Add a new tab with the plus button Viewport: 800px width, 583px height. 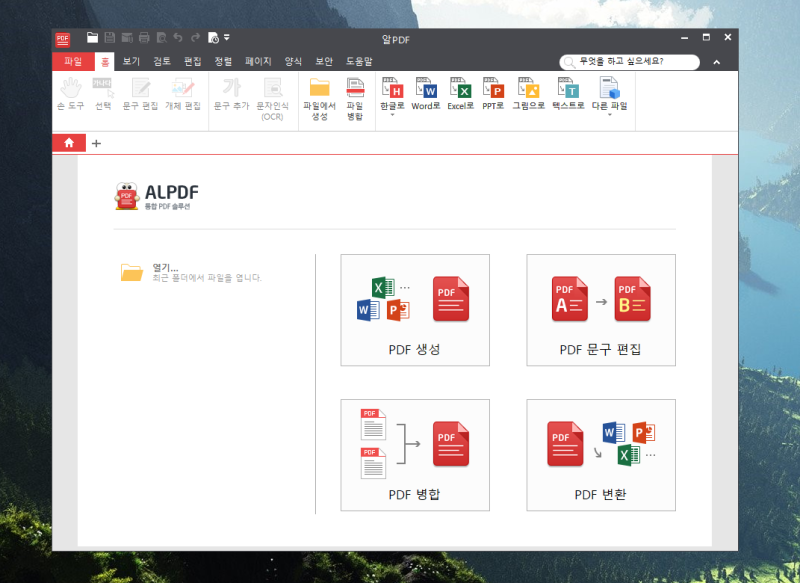tap(96, 143)
